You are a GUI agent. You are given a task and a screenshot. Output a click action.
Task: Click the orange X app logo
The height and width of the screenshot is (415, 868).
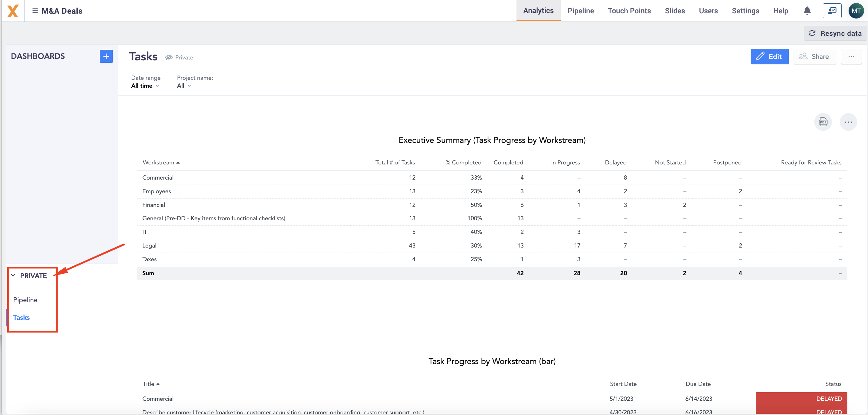[x=13, y=11]
